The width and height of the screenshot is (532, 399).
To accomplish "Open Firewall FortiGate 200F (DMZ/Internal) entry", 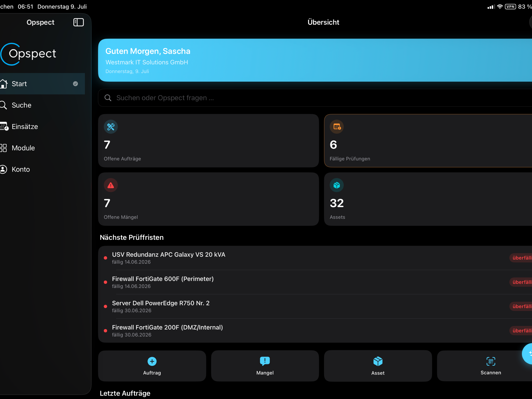I will (315, 331).
